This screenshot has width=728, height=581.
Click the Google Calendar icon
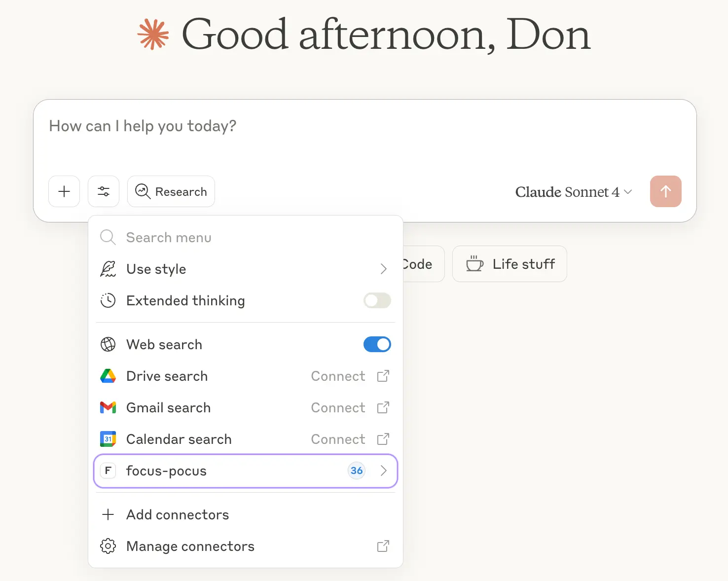108,439
